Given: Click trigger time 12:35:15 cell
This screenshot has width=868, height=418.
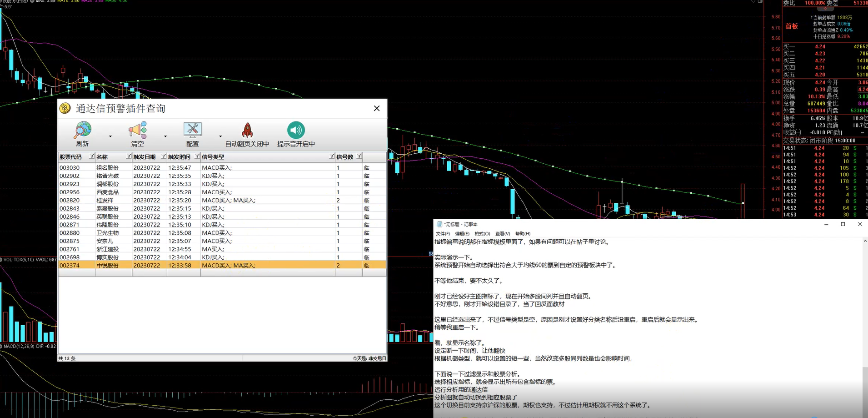Looking at the screenshot, I should click(180, 209).
